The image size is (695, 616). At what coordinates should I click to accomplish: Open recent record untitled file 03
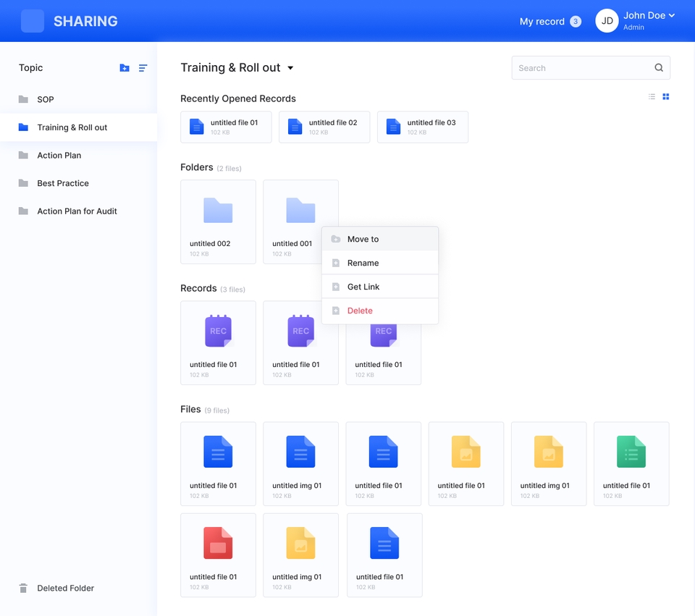point(423,127)
